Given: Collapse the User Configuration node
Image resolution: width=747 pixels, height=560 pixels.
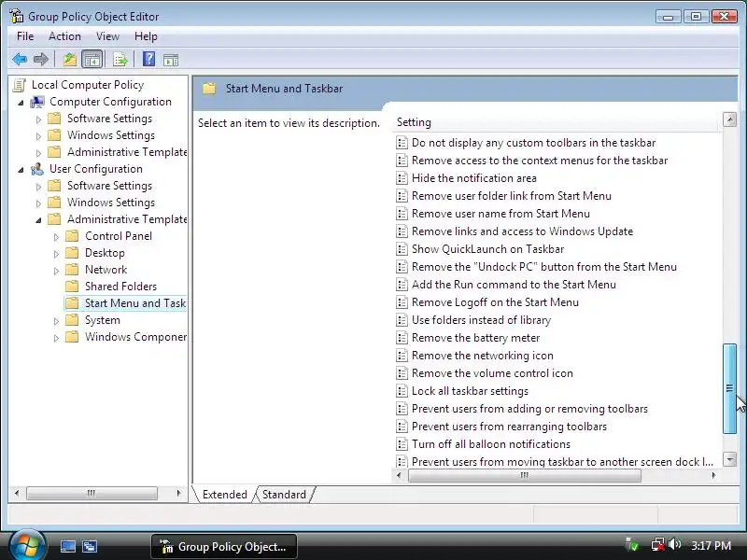Looking at the screenshot, I should 21,170.
